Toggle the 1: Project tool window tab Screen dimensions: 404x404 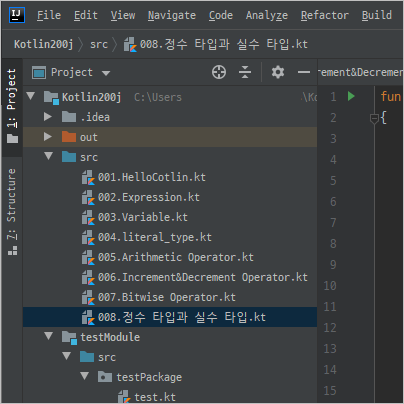click(x=12, y=106)
